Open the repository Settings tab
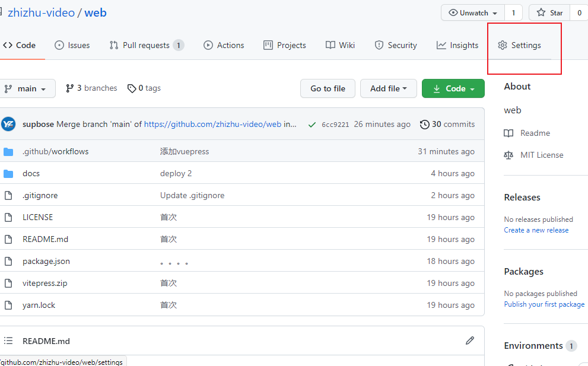The width and height of the screenshot is (588, 366). click(519, 45)
